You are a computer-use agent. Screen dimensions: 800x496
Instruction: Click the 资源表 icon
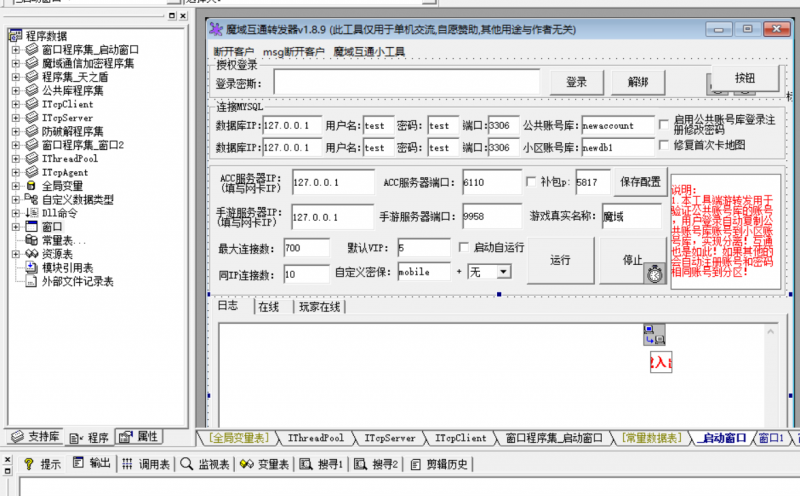(32, 254)
